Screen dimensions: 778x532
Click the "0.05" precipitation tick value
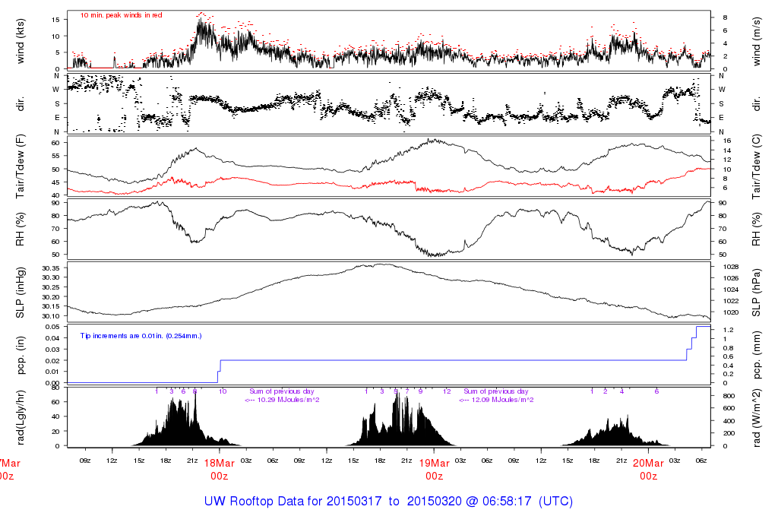tap(52, 327)
